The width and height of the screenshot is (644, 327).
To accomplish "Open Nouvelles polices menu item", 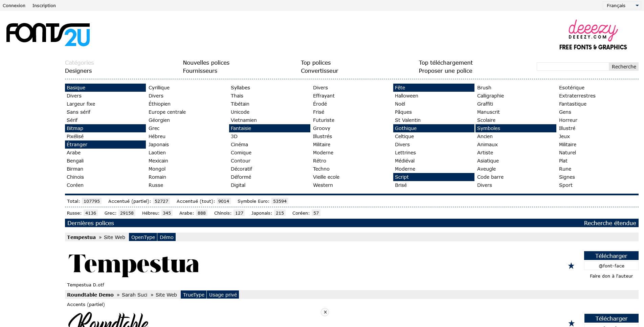I will tap(206, 63).
